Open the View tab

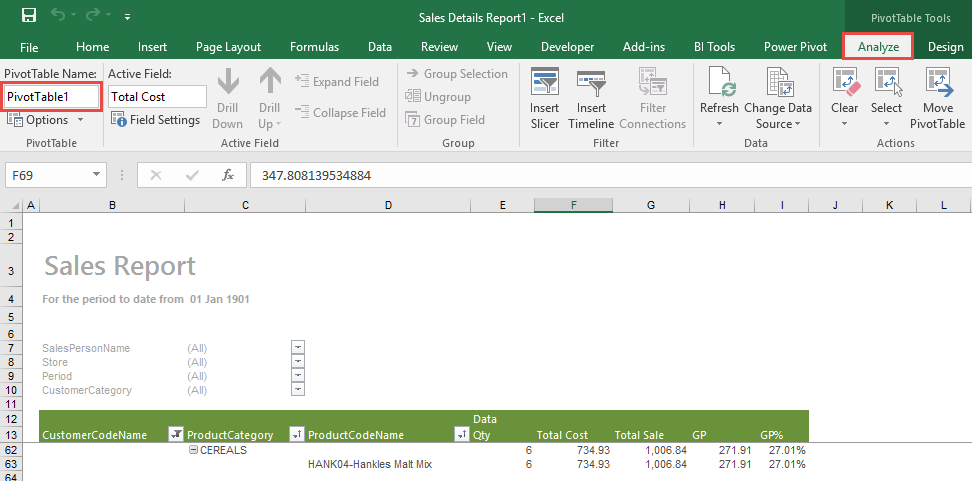click(499, 47)
